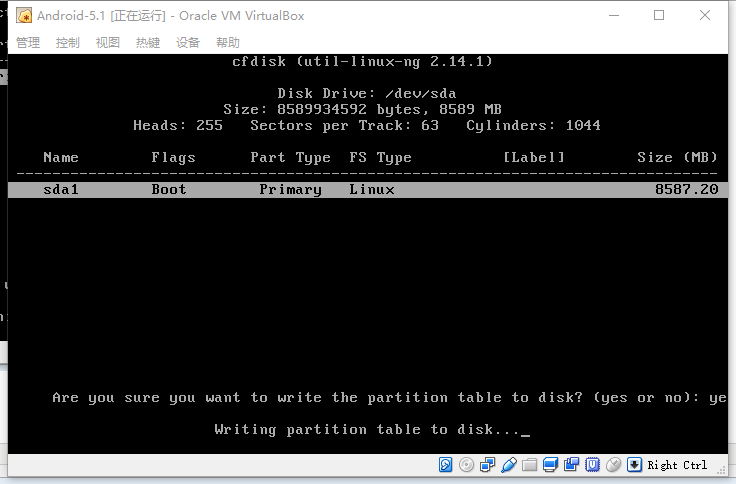Image resolution: width=736 pixels, height=484 pixels.
Task: Click the VirtualBox title bar app icon
Action: pyautogui.click(x=24, y=16)
